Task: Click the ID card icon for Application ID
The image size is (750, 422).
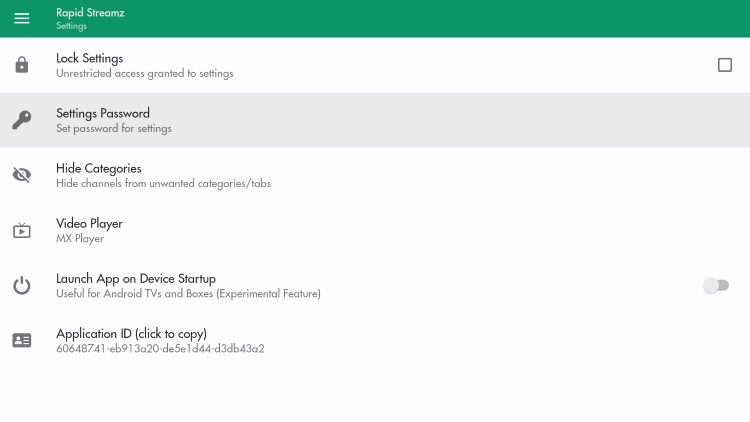Action: (x=21, y=341)
